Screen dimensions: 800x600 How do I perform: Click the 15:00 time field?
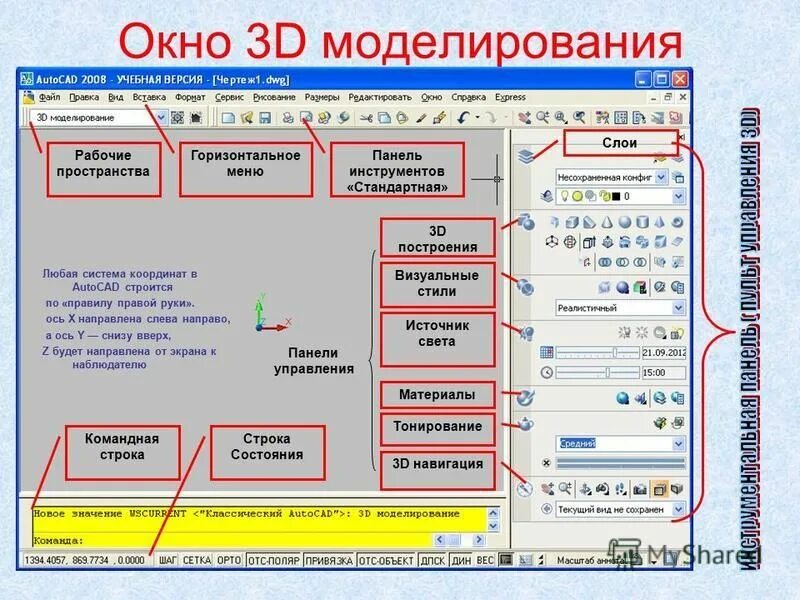[663, 373]
